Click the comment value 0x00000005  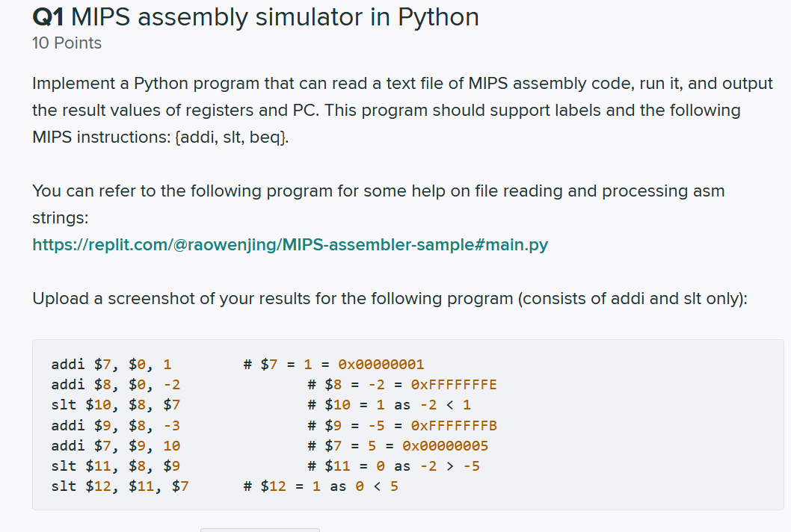[445, 446]
